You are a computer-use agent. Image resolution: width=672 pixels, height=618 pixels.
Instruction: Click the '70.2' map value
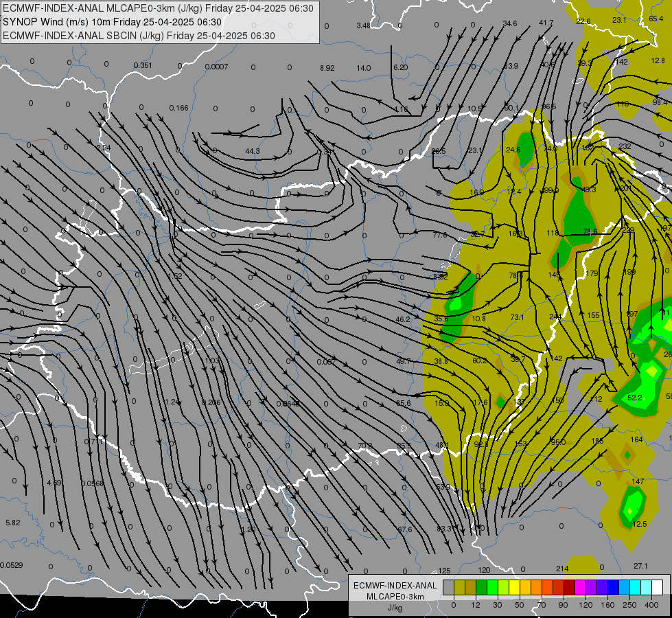pyautogui.click(x=364, y=446)
